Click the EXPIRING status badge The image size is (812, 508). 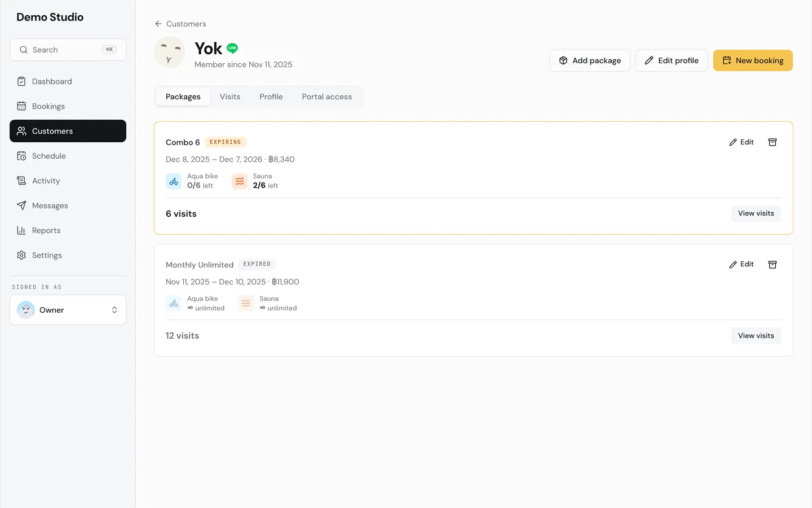tap(226, 142)
